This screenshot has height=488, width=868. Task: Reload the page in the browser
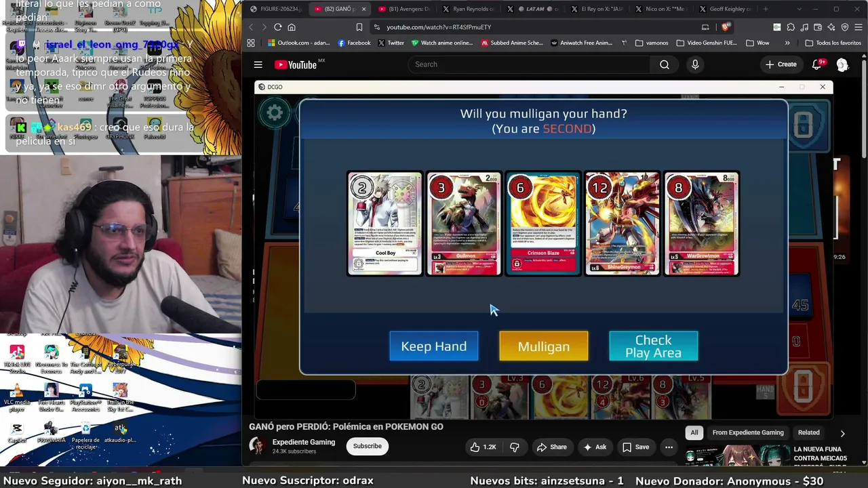277,27
